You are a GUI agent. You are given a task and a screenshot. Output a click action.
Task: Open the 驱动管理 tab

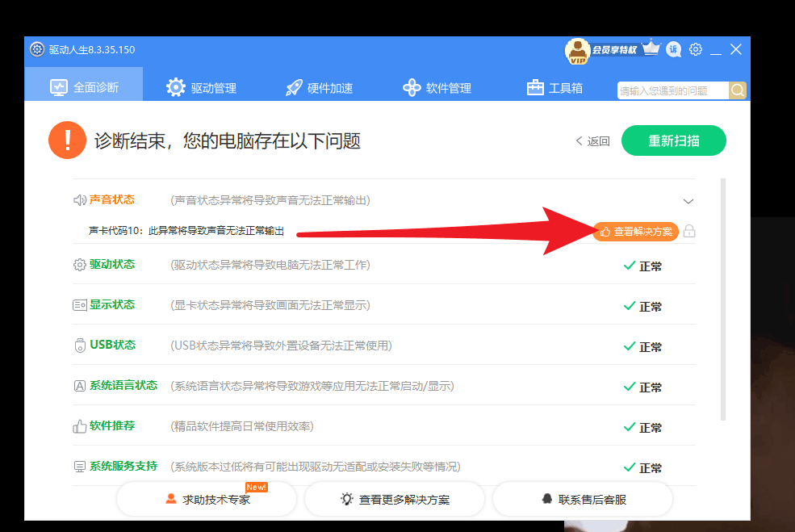(201, 88)
